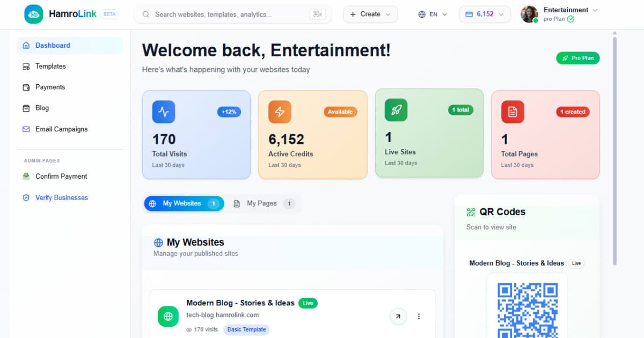The image size is (644, 338).
Task: Open site via the arrow icon button
Action: 398,317
